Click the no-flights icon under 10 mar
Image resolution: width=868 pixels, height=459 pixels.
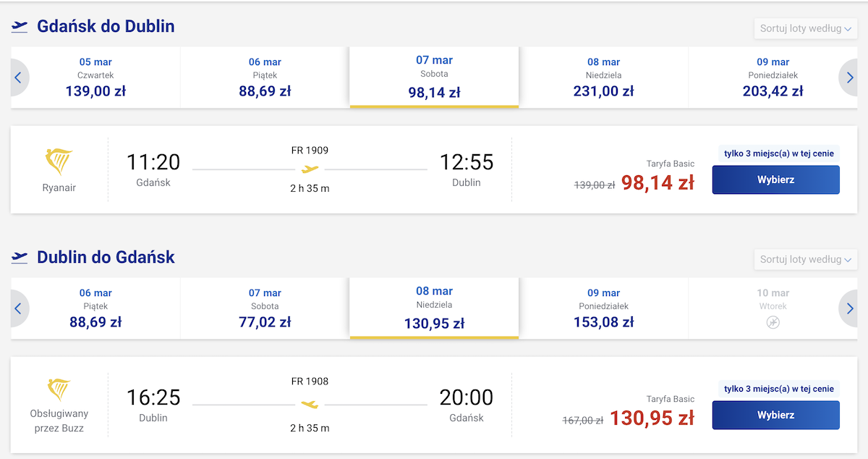click(x=773, y=322)
